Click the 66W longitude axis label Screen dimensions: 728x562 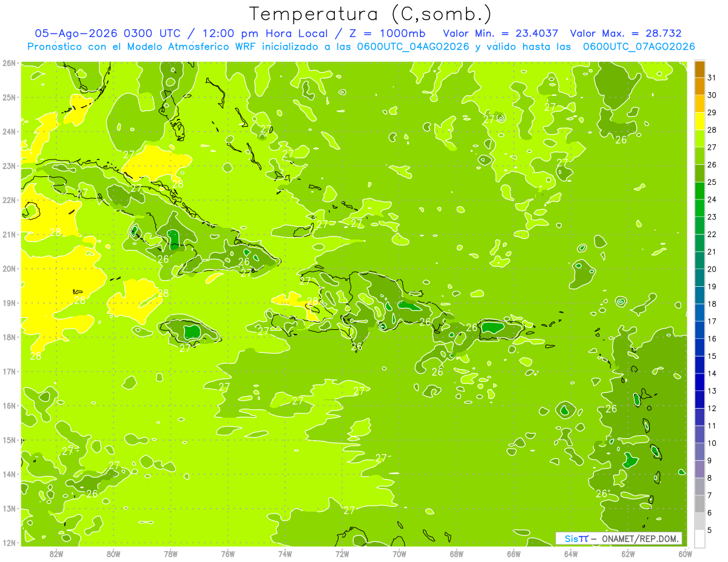pyautogui.click(x=514, y=554)
